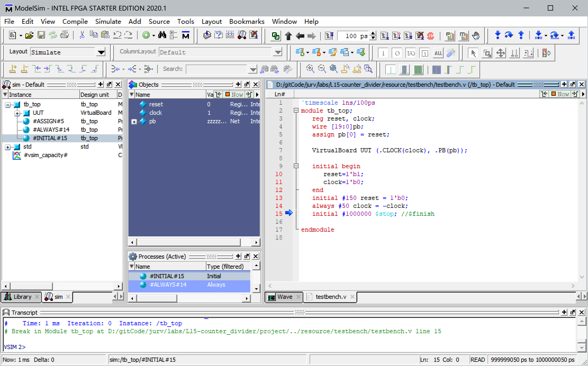
Task: Close the Objects panel
Action: tap(255, 84)
